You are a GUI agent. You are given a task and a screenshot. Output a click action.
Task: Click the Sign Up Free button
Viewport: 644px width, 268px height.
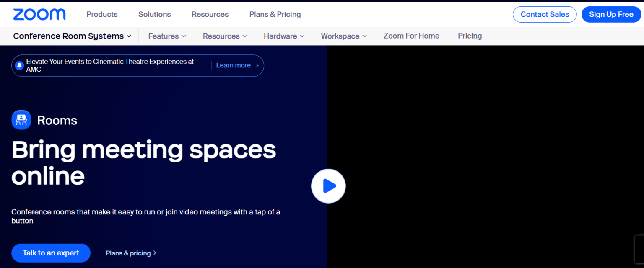coord(611,15)
